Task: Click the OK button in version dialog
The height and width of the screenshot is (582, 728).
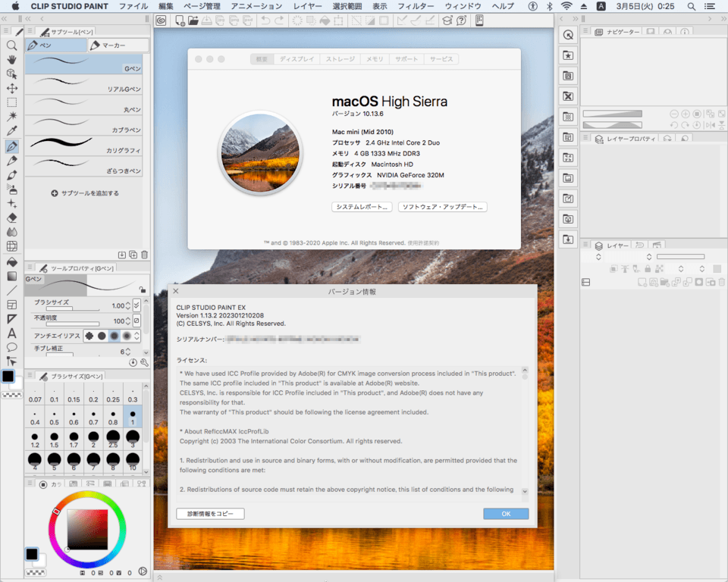Action: coord(506,514)
